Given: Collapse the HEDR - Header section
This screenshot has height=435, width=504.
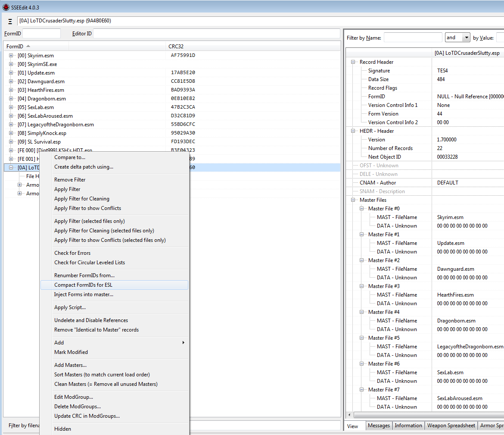Looking at the screenshot, I should point(353,131).
